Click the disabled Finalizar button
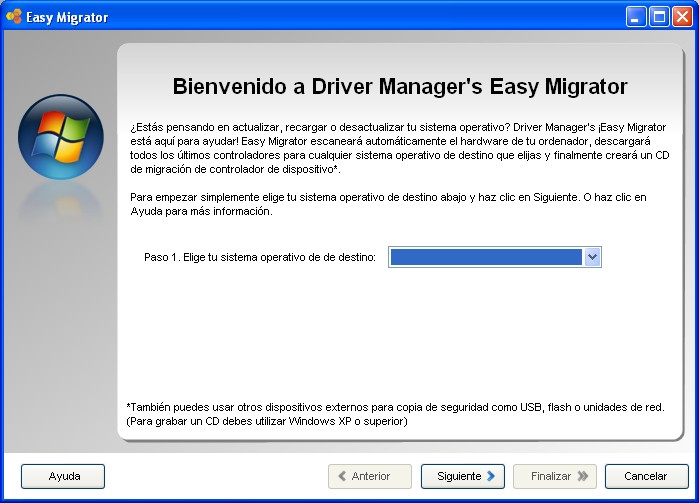This screenshot has height=503, width=699. (x=555, y=476)
